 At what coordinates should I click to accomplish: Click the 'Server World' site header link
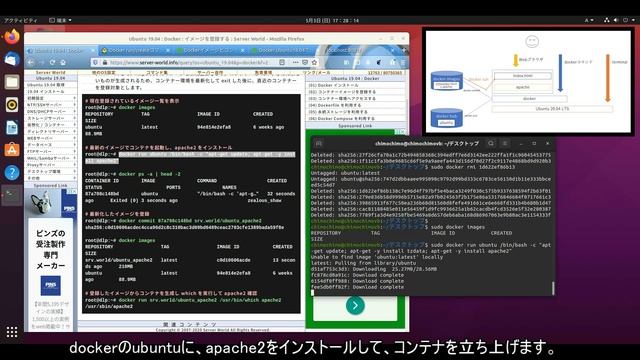[50, 72]
